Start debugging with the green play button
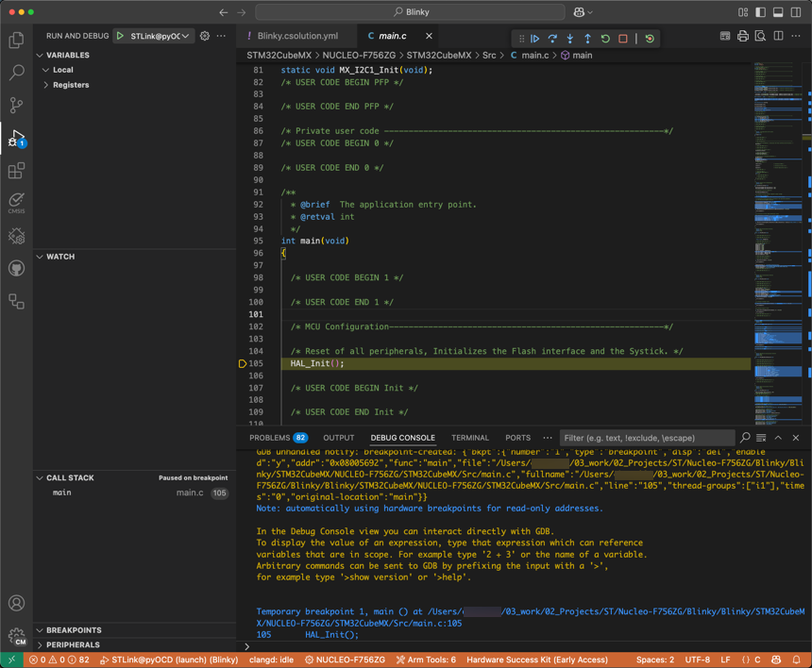Viewport: 812px width, 668px height. (120, 36)
